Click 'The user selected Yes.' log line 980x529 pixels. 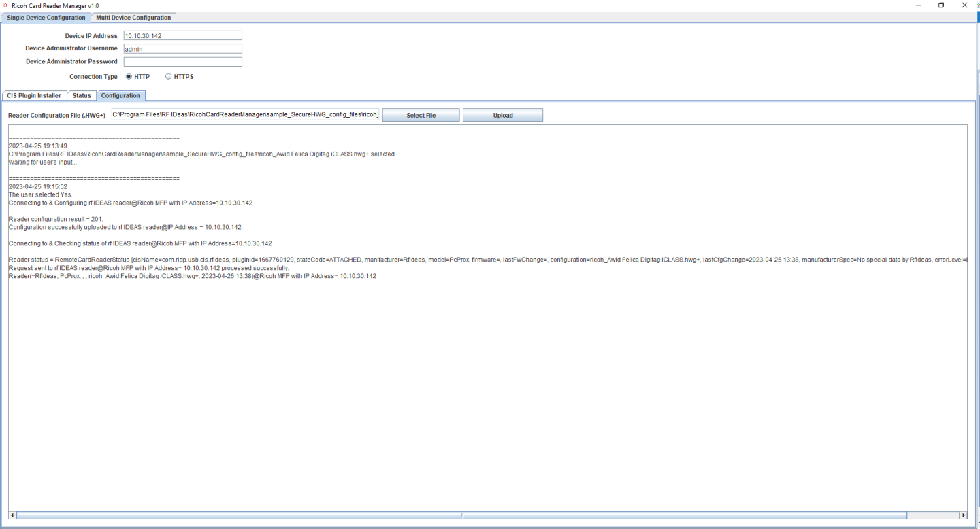click(x=40, y=195)
